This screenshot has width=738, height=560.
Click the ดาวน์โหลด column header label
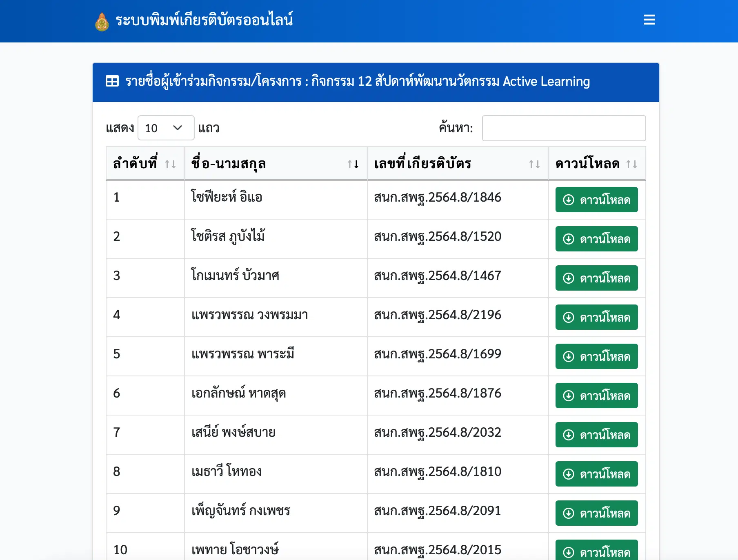tap(588, 163)
